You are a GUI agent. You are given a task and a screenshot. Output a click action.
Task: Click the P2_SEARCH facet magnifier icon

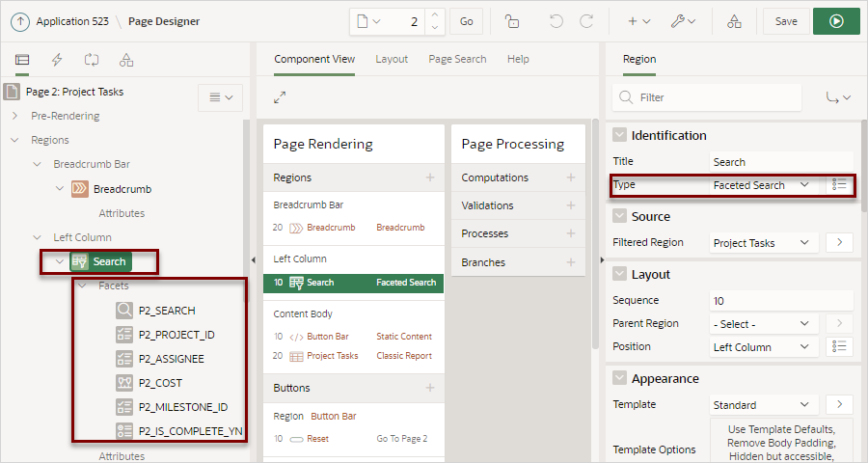pyautogui.click(x=124, y=311)
